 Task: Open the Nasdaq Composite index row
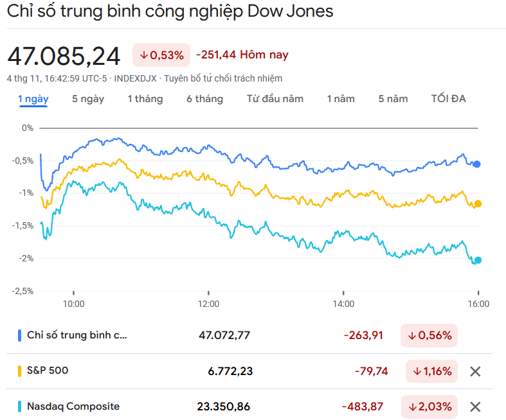pos(73,406)
